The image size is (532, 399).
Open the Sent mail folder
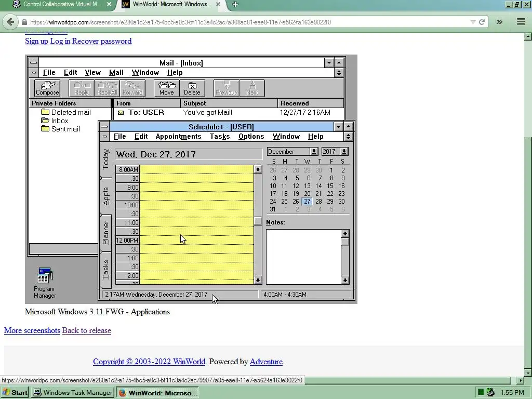(60, 129)
